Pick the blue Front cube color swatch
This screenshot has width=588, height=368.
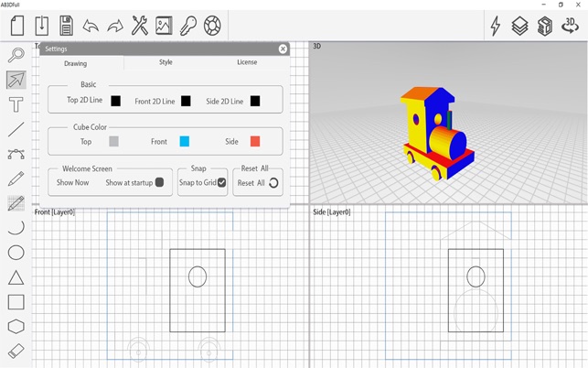pos(185,141)
